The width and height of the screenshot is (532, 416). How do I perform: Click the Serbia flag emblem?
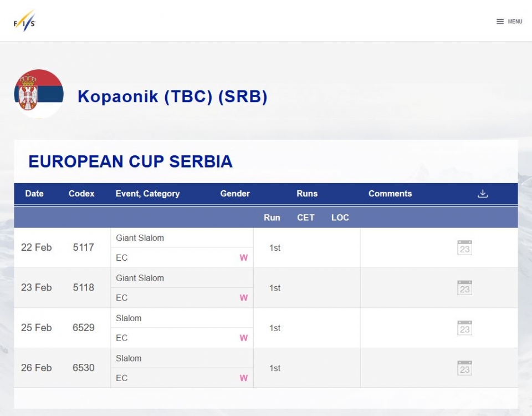(x=39, y=94)
